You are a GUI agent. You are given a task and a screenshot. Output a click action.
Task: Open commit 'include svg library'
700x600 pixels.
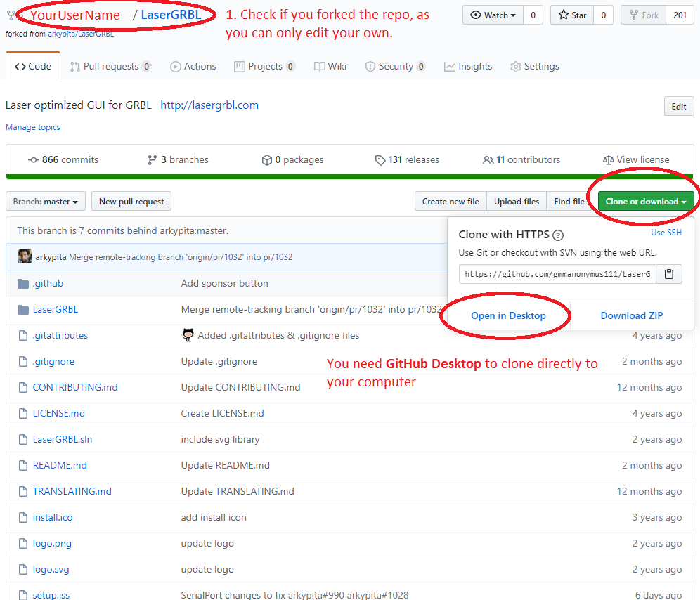pyautogui.click(x=220, y=439)
